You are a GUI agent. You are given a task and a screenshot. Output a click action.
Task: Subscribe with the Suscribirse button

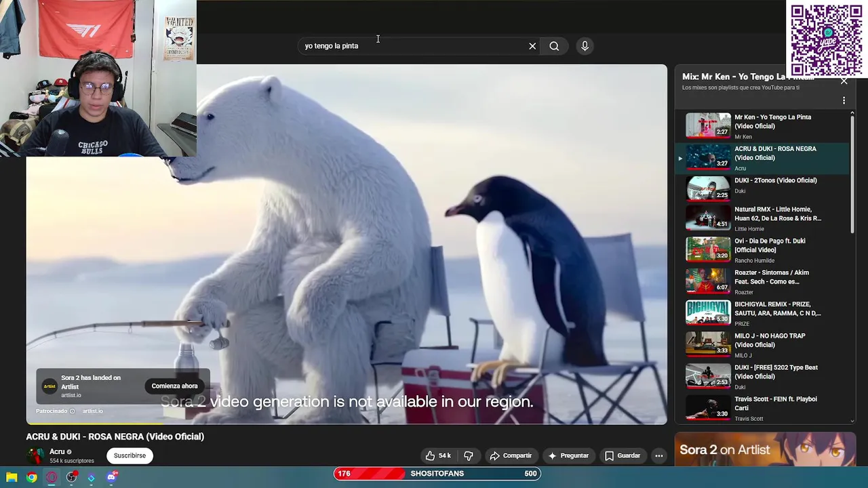(130, 455)
